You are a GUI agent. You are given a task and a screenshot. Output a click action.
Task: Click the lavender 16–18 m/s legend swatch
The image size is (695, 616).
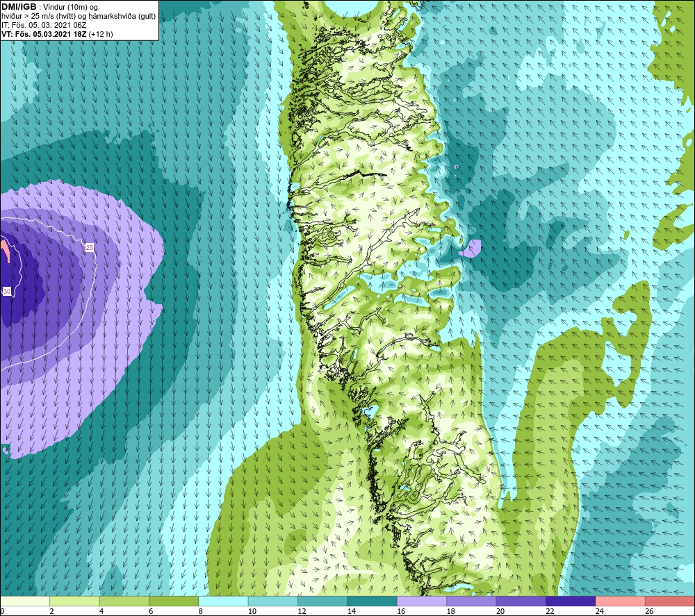[422, 601]
